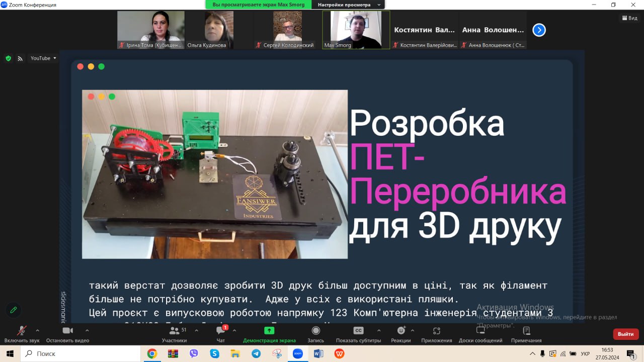Open Примечания notes icon
644x362 pixels.
click(x=526, y=331)
